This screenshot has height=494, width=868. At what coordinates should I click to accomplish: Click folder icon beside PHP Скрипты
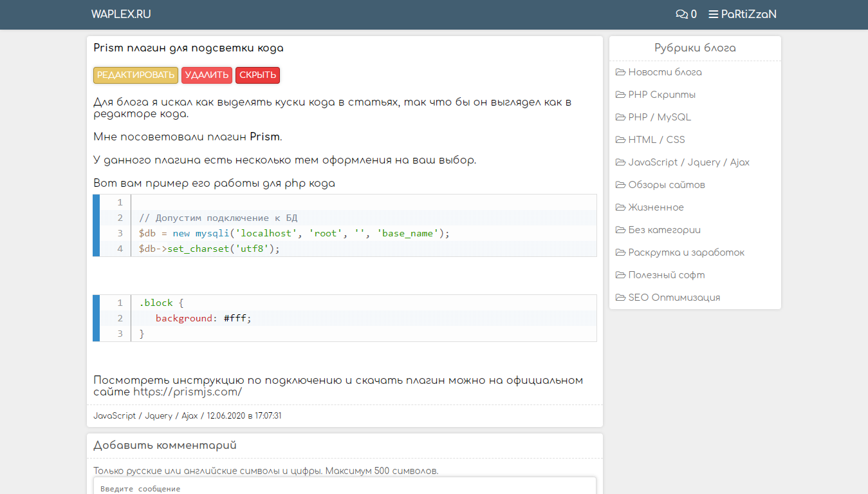pos(620,95)
